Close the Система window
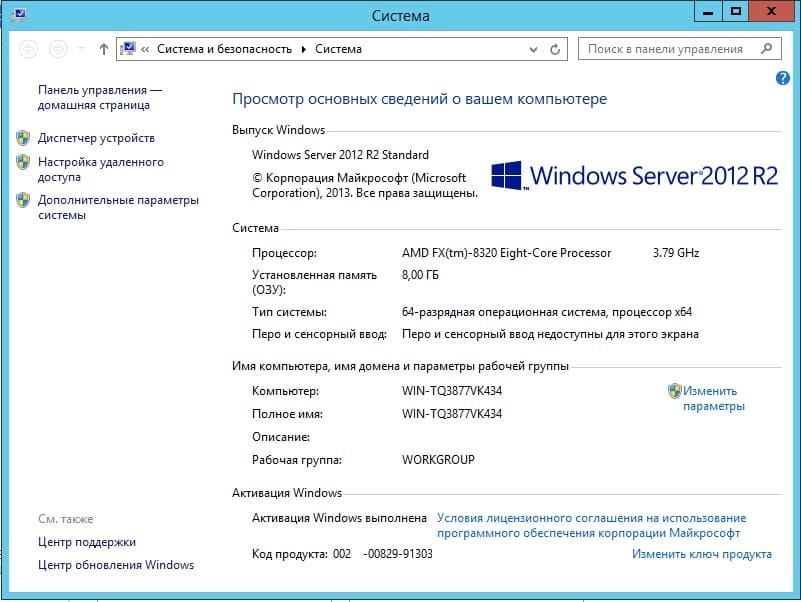Viewport: 801px width, 602px height. pos(771,11)
